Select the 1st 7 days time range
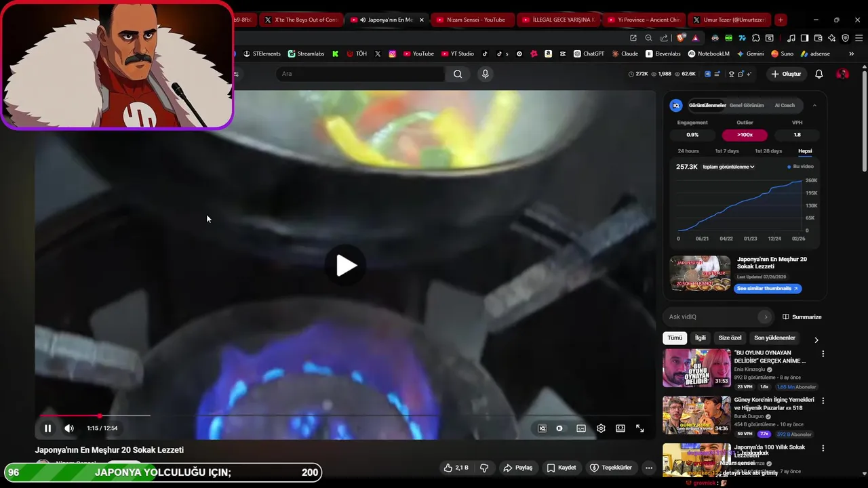The image size is (868, 488). [727, 151]
